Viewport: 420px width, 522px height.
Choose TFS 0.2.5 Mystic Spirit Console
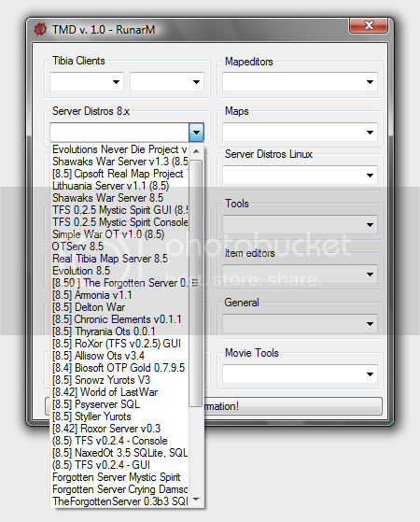coord(119,222)
